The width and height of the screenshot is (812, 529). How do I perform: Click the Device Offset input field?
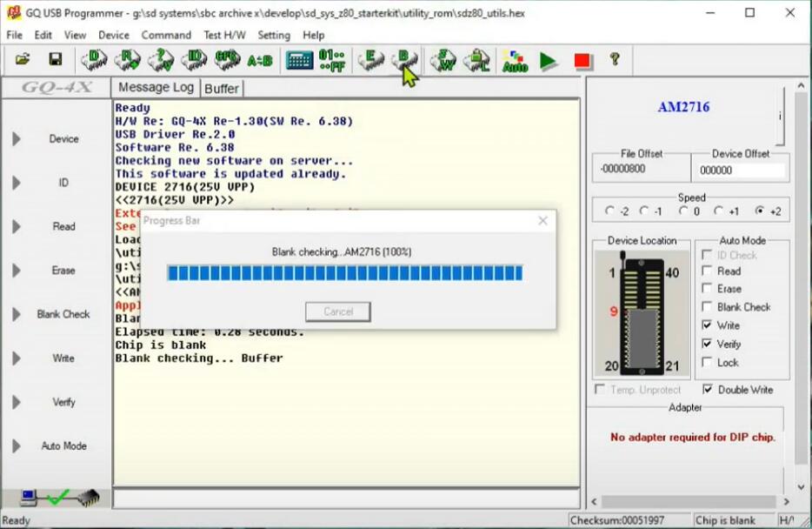pos(741,170)
